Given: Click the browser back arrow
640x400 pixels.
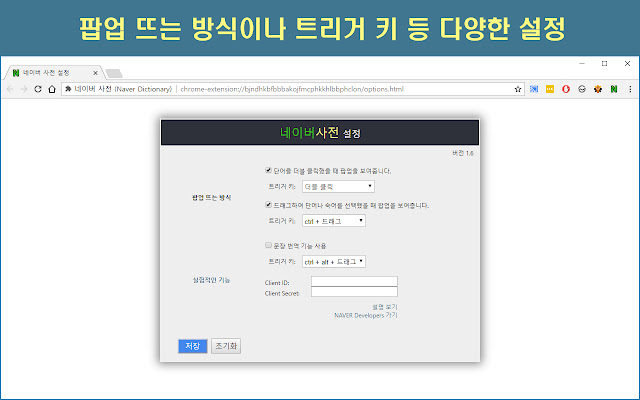Looking at the screenshot, I should click(10, 89).
